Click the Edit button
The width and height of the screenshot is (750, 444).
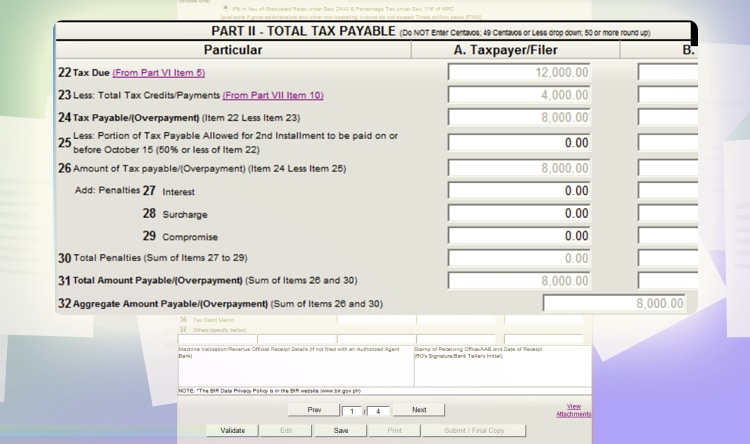[x=286, y=431]
